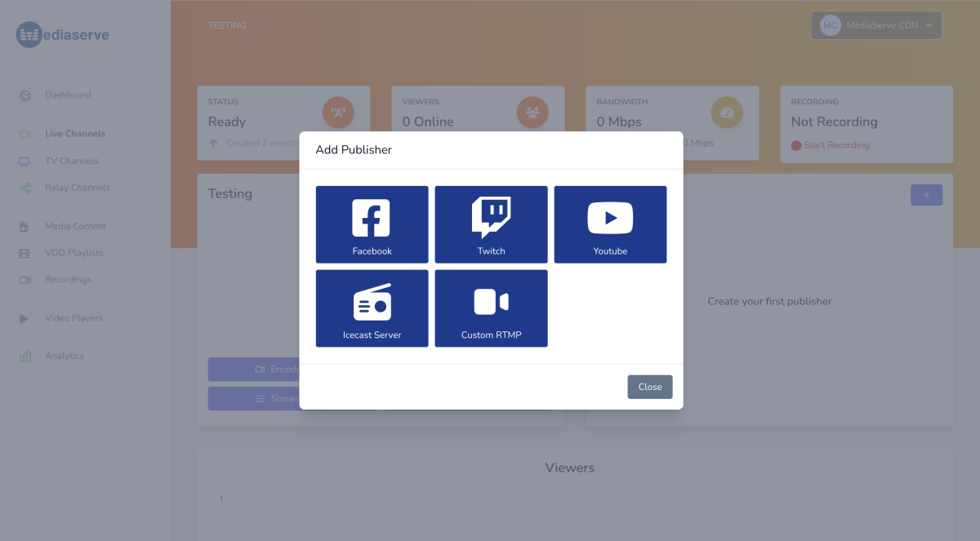Click the Ready status value
The height and width of the screenshot is (541, 980).
pyautogui.click(x=227, y=122)
